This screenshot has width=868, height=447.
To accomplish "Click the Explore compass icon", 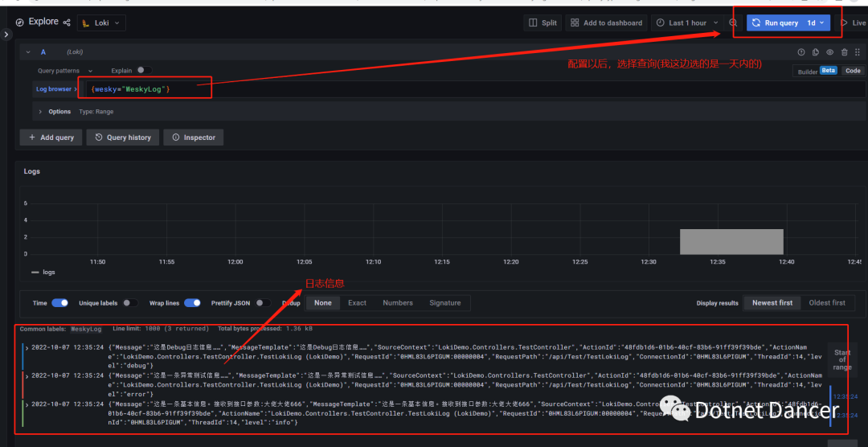I will coord(20,23).
